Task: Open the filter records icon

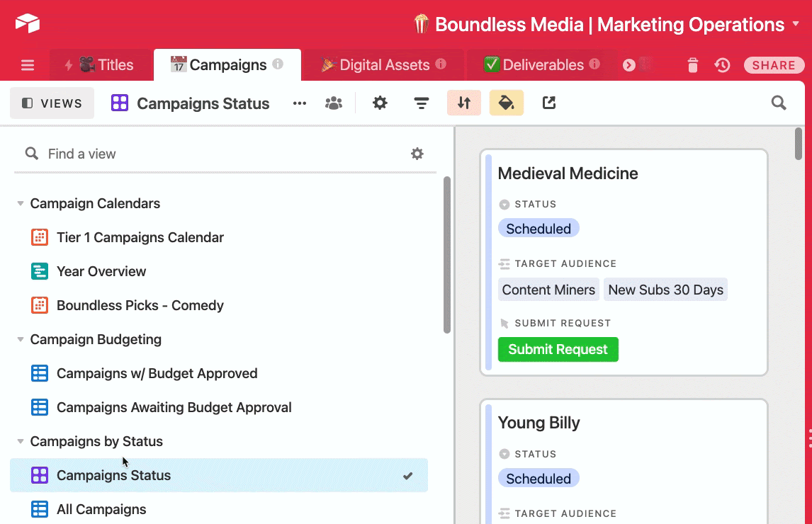Action: tap(422, 103)
